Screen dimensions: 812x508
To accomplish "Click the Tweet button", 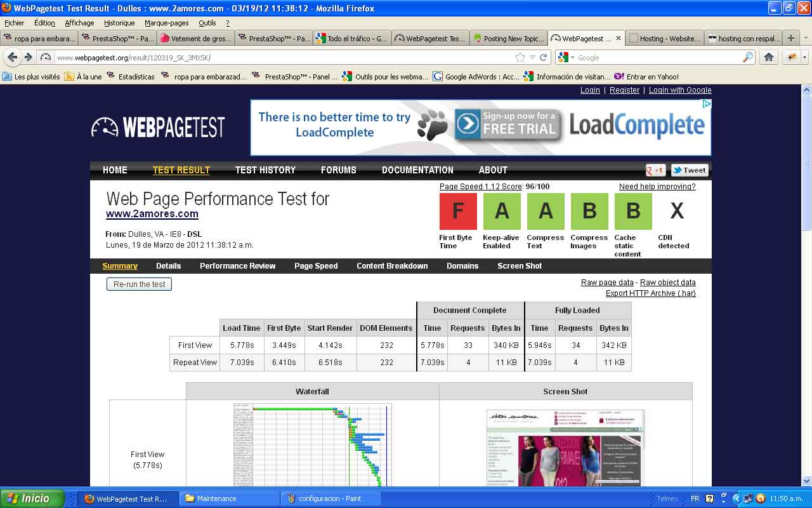I will (x=690, y=170).
